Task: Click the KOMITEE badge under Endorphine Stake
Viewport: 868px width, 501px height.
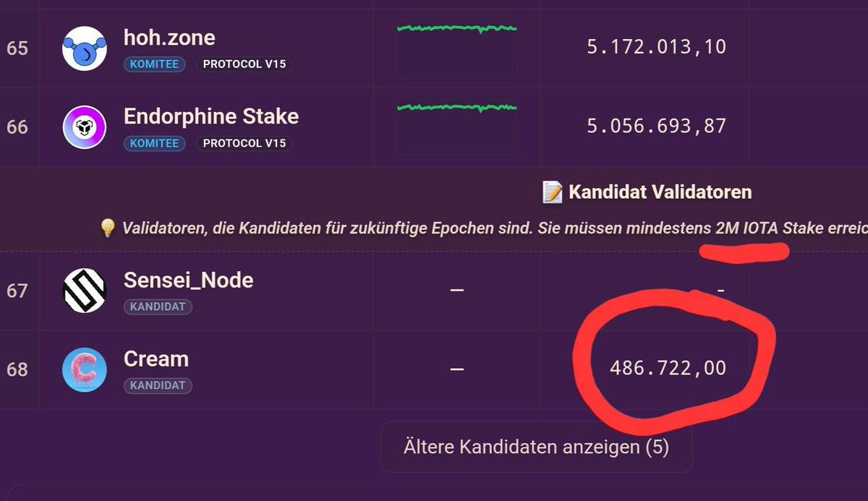Action: point(154,143)
